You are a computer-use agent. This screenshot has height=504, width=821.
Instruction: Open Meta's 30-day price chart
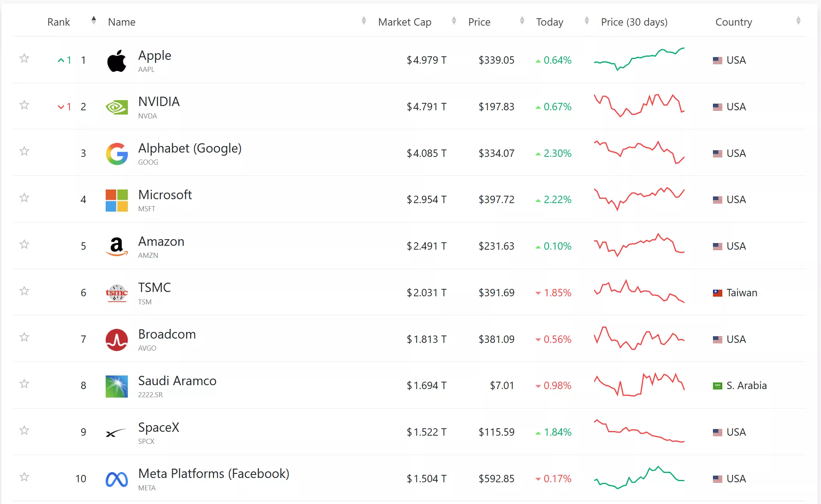[639, 478]
